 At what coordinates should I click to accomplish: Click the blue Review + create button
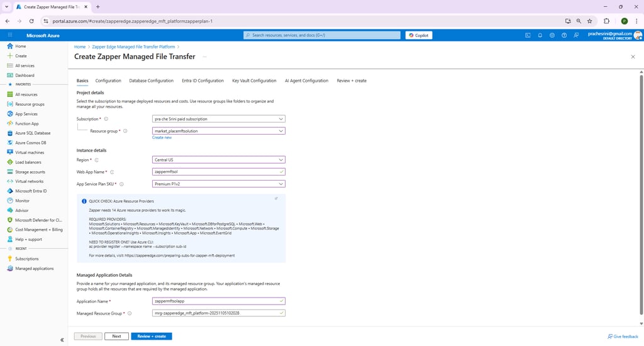point(152,336)
